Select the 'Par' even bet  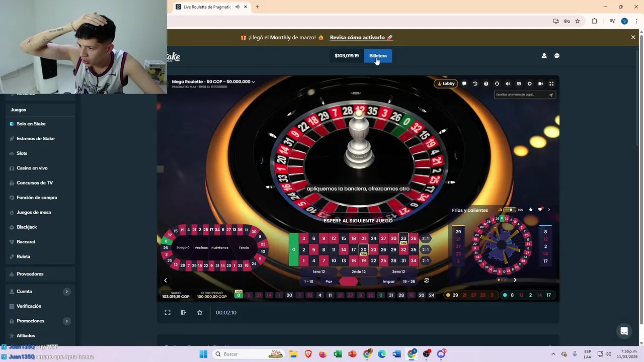(x=329, y=282)
